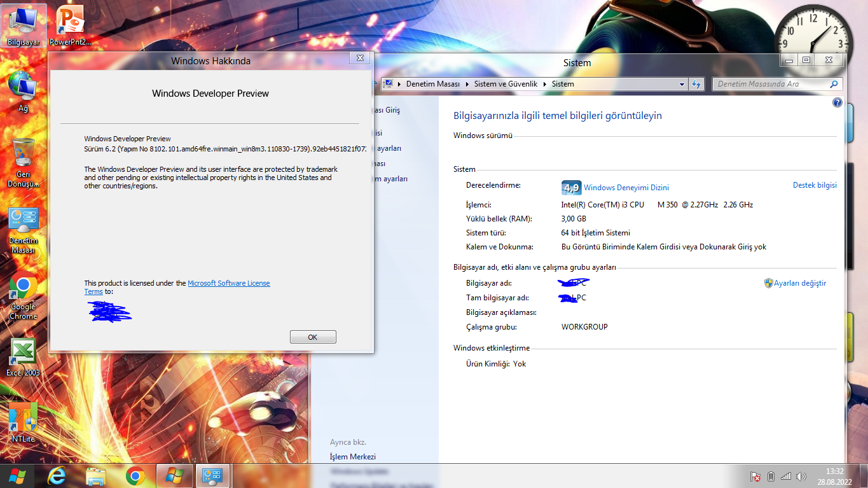The image size is (868, 488).
Task: Select the NTLite desktop shortcut
Action: point(24,422)
